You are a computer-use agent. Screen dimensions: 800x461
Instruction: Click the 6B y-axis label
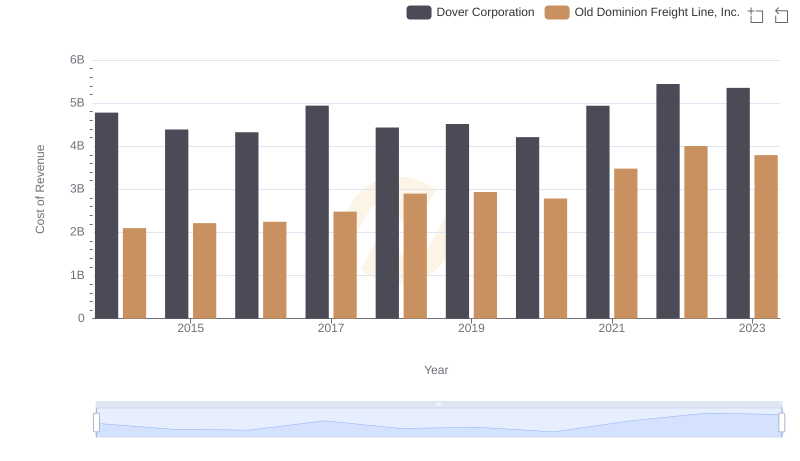(x=78, y=60)
